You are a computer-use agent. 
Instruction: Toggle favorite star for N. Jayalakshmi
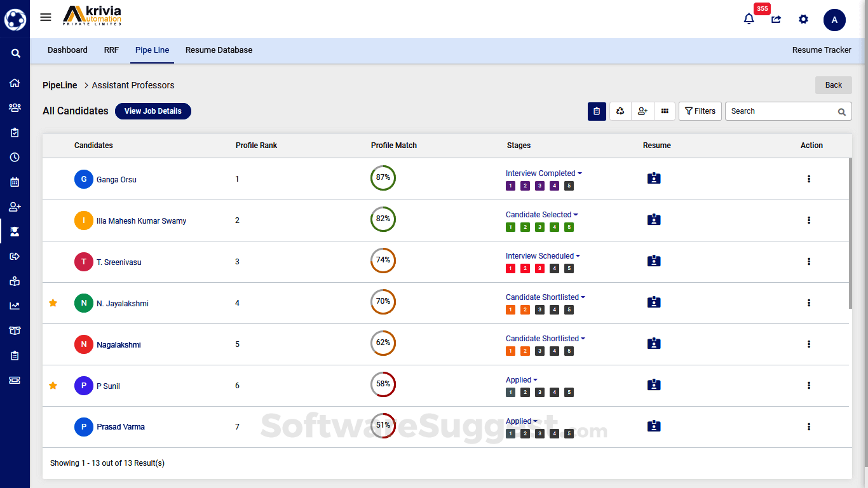53,303
